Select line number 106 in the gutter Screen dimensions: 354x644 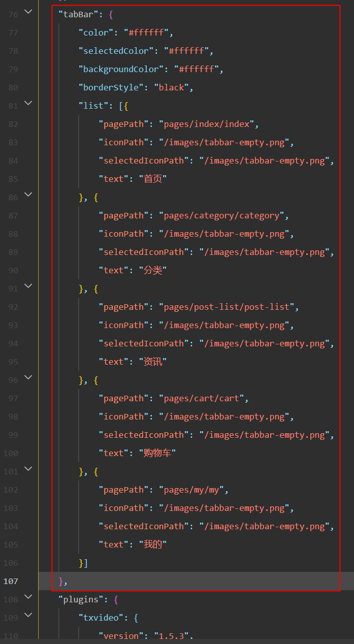11,563
